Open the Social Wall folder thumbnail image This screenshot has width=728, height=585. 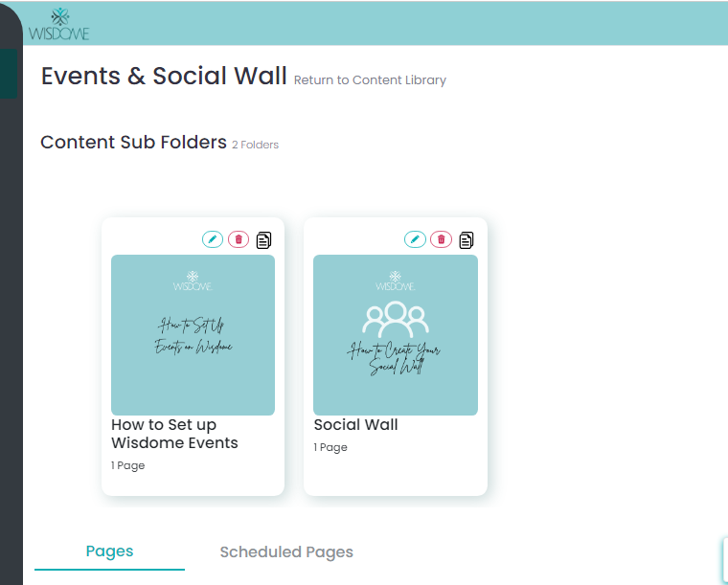(395, 334)
